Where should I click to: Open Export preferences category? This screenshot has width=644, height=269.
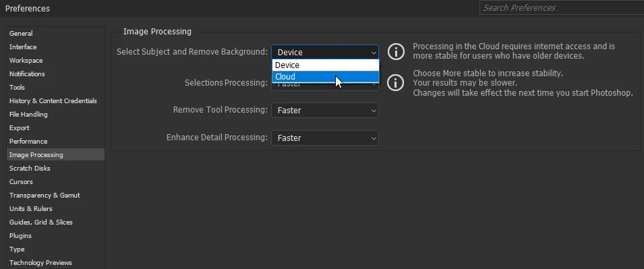click(20, 128)
